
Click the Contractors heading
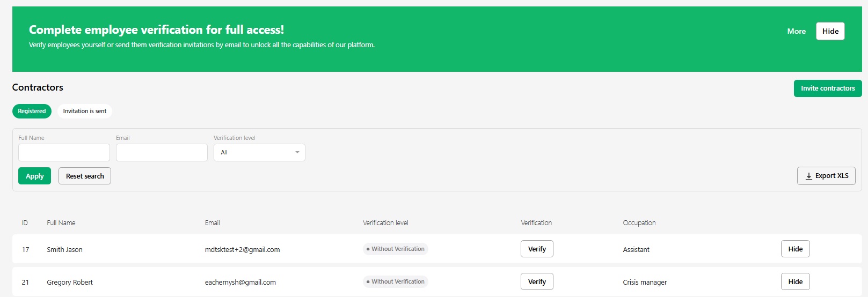click(38, 87)
